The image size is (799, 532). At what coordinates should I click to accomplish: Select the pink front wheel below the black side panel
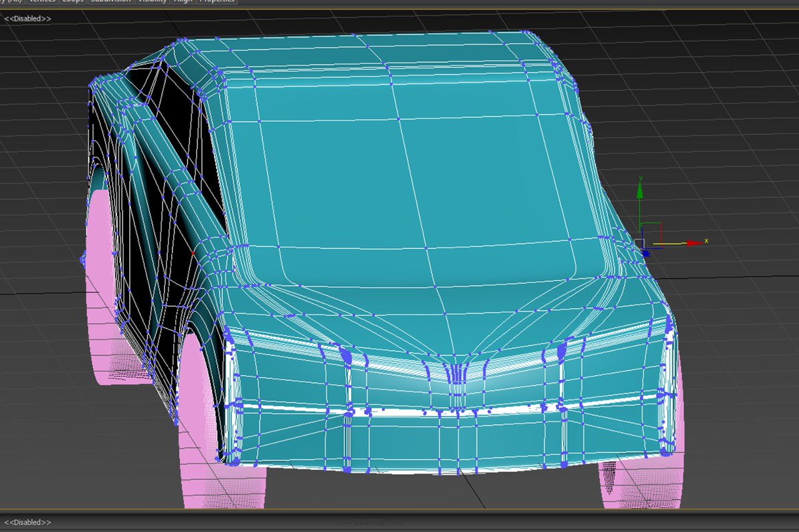(213, 426)
